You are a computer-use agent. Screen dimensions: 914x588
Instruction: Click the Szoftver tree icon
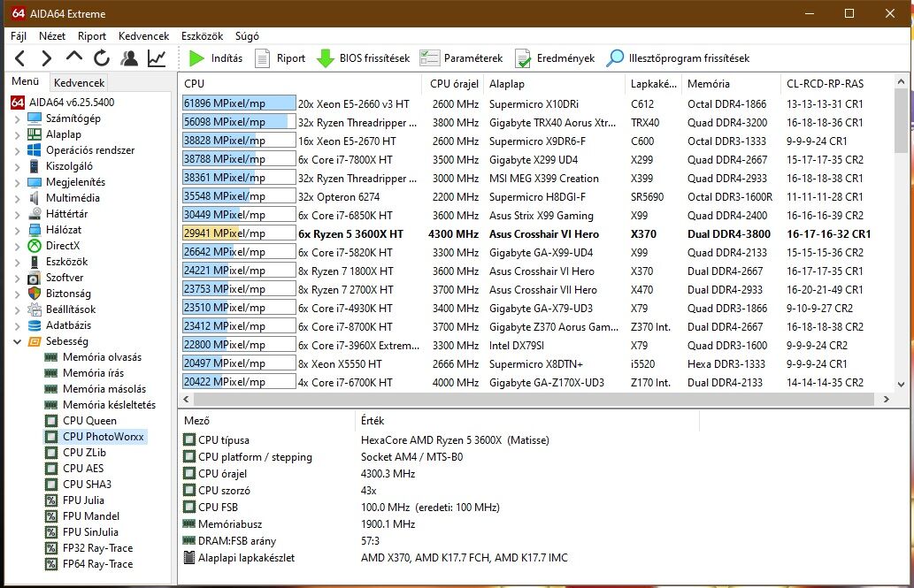click(x=35, y=278)
